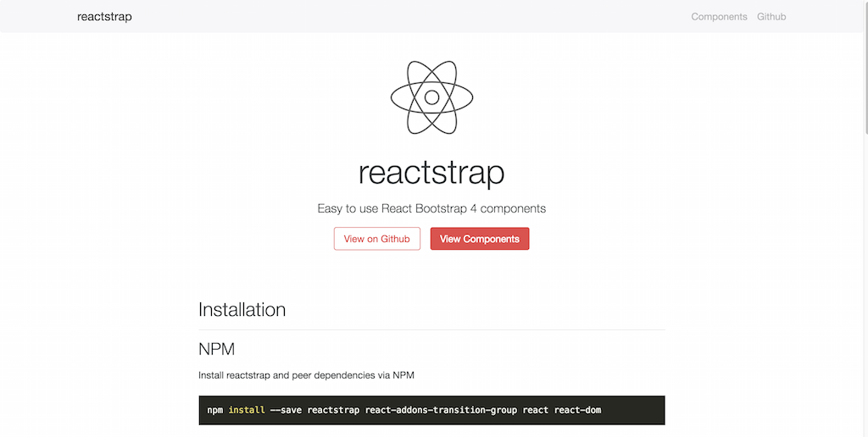Open the Github nav link
This screenshot has height=437, width=868.
pyautogui.click(x=771, y=17)
